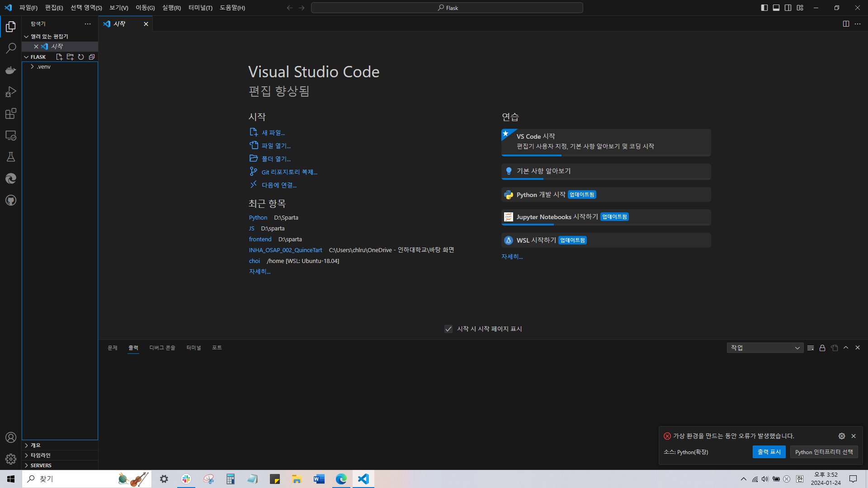Toggle the primary side bar
This screenshot has width=868, height=488.
pos(764,8)
